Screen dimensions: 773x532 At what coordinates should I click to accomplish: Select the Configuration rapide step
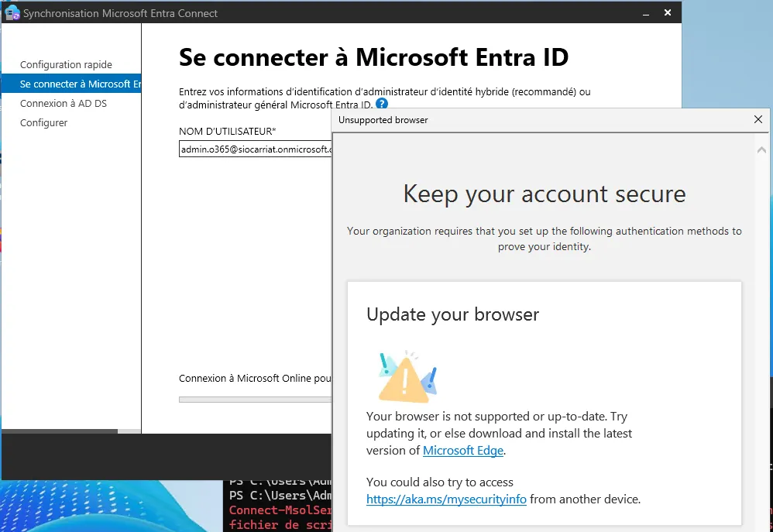[66, 65]
